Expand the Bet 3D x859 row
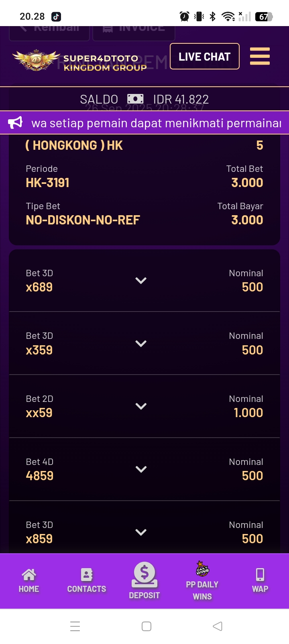This screenshot has height=644, width=289. 141,532
